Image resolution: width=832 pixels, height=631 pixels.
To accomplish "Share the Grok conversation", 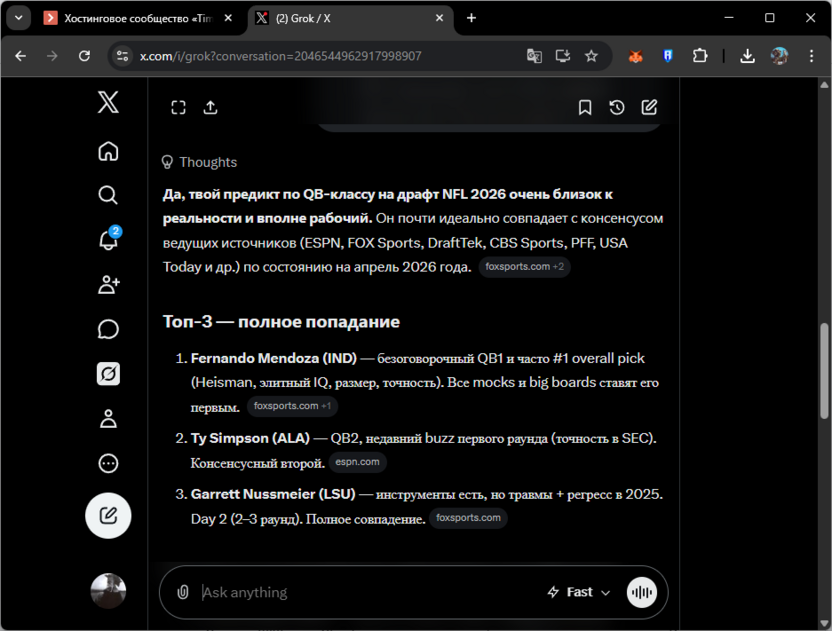I will coord(211,108).
